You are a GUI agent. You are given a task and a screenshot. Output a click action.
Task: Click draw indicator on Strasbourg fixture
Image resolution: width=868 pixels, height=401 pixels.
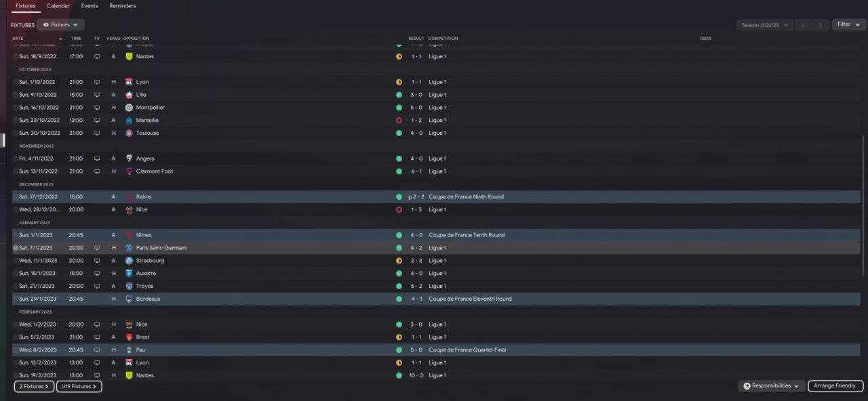tap(399, 261)
